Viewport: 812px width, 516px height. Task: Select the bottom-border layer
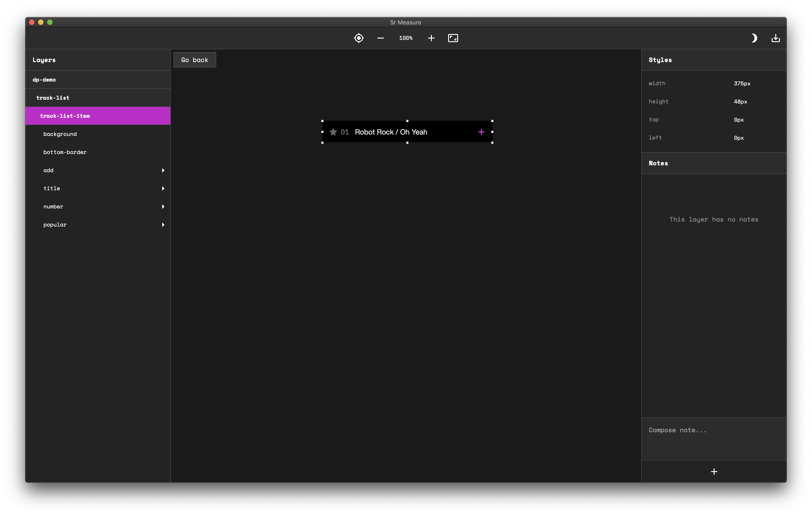click(65, 152)
